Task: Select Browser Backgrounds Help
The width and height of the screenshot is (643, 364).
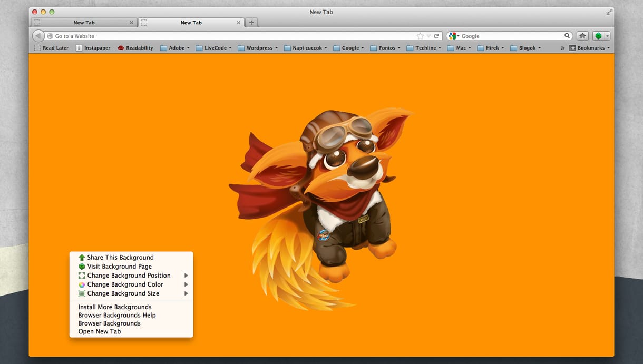Action: coord(131,315)
